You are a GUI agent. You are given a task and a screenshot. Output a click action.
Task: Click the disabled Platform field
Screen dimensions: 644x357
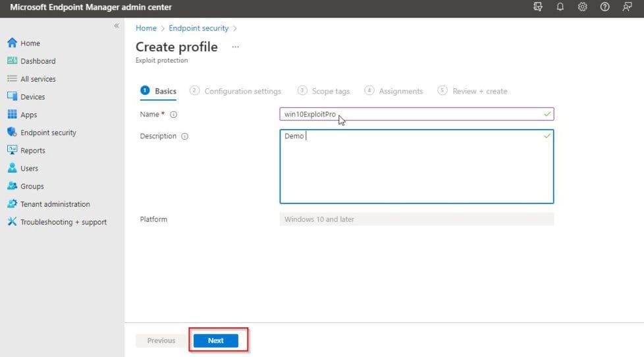(x=416, y=219)
